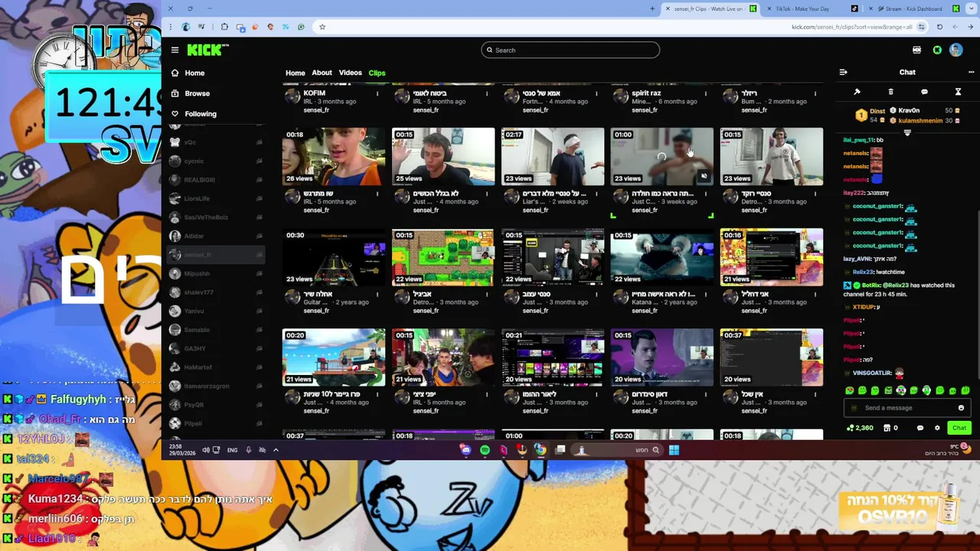Play the 00:18 clip with 26 views

(334, 157)
